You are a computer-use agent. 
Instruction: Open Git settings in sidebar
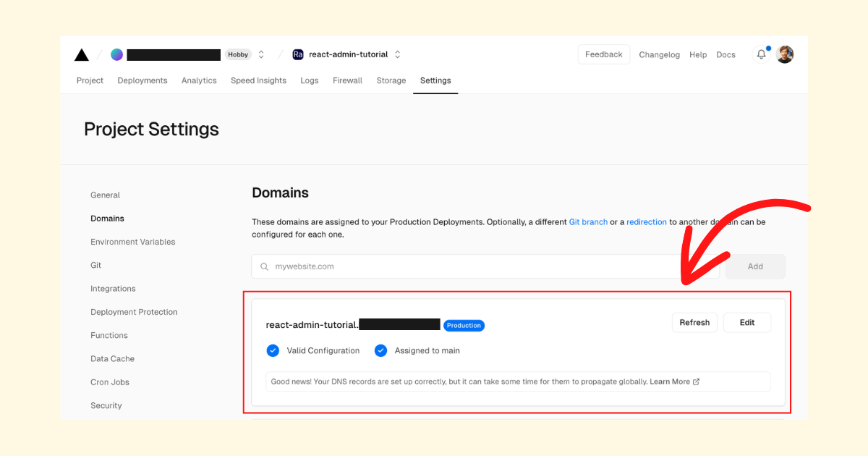point(96,265)
